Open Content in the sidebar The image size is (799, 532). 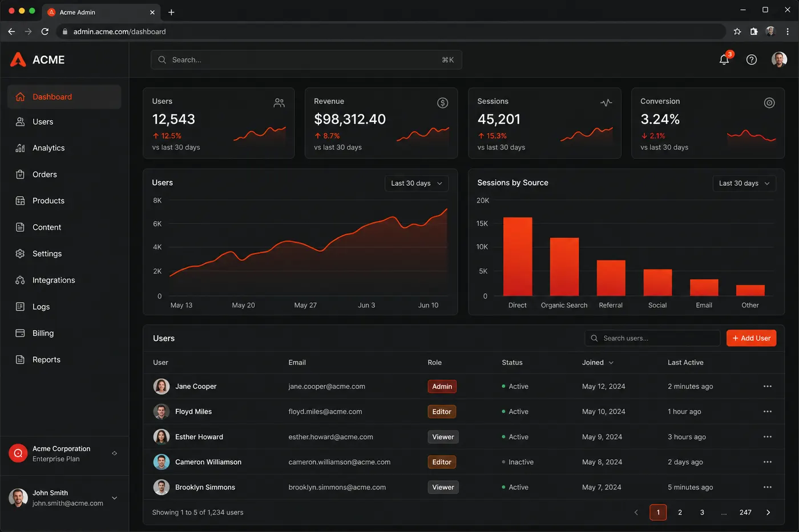click(x=64, y=227)
